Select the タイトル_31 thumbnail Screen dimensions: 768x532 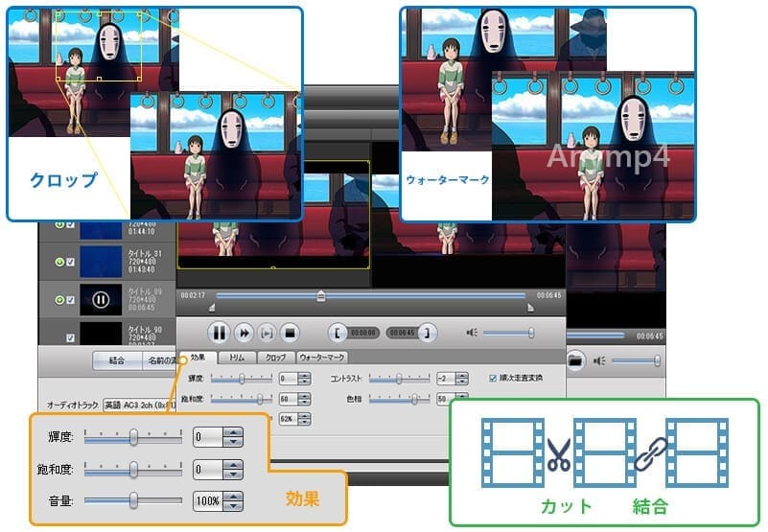point(101,262)
